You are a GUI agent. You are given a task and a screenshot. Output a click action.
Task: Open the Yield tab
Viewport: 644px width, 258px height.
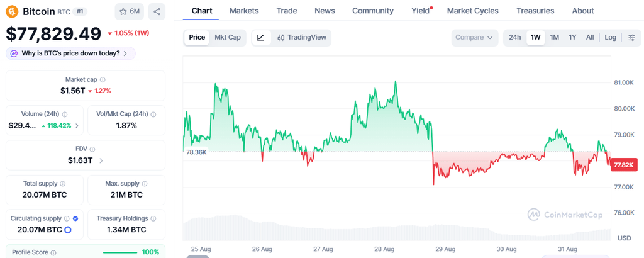pyautogui.click(x=421, y=11)
